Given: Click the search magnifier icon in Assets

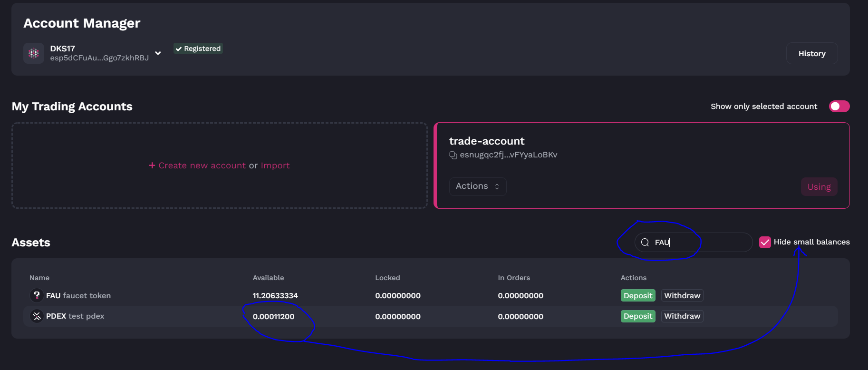Looking at the screenshot, I should (645, 243).
